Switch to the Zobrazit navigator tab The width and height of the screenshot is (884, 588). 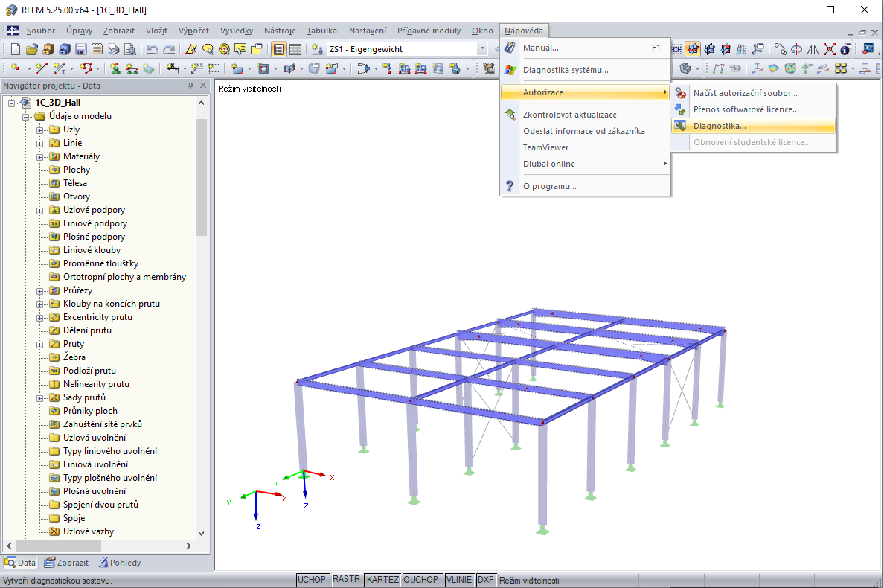pos(66,563)
